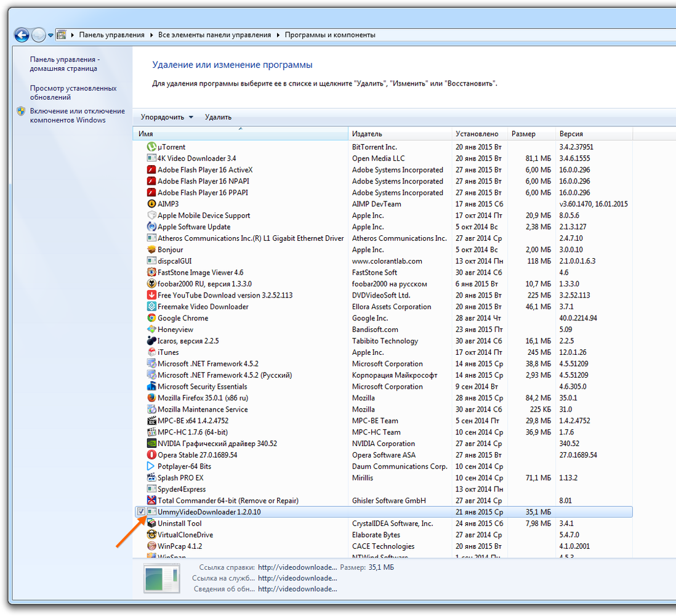
Task: Sort the list by the Версия column
Action: [594, 134]
